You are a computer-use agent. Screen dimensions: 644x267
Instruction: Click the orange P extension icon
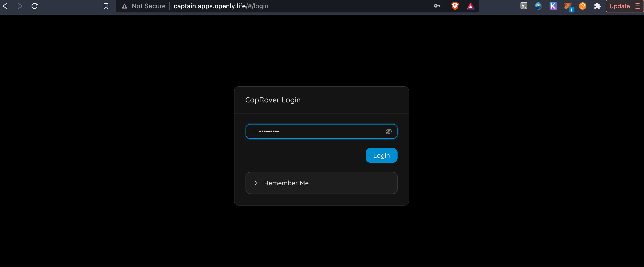tap(583, 6)
